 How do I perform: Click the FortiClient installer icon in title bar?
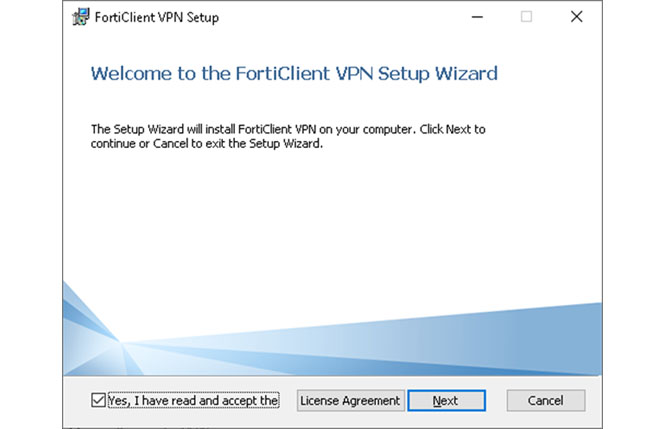point(80,17)
